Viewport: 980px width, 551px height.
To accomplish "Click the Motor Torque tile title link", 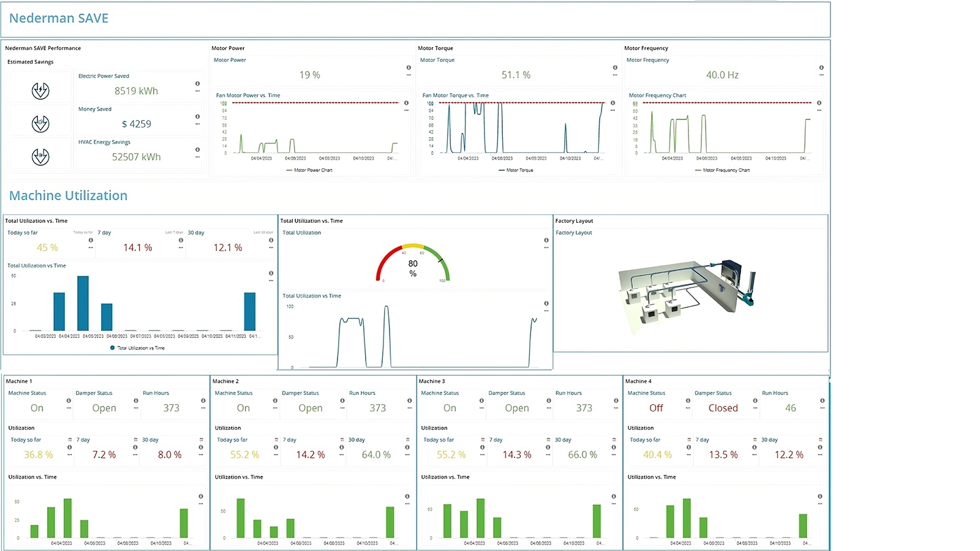I will click(437, 60).
